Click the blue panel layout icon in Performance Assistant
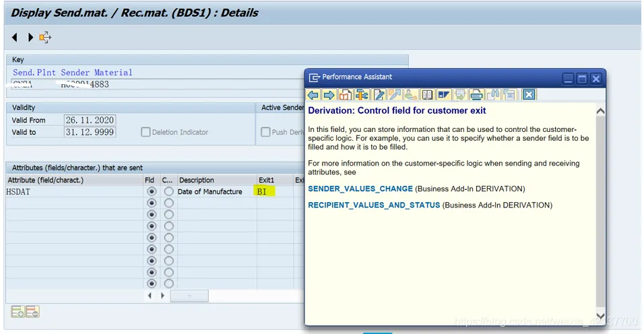Screen dimensions: 644x334 (443, 95)
